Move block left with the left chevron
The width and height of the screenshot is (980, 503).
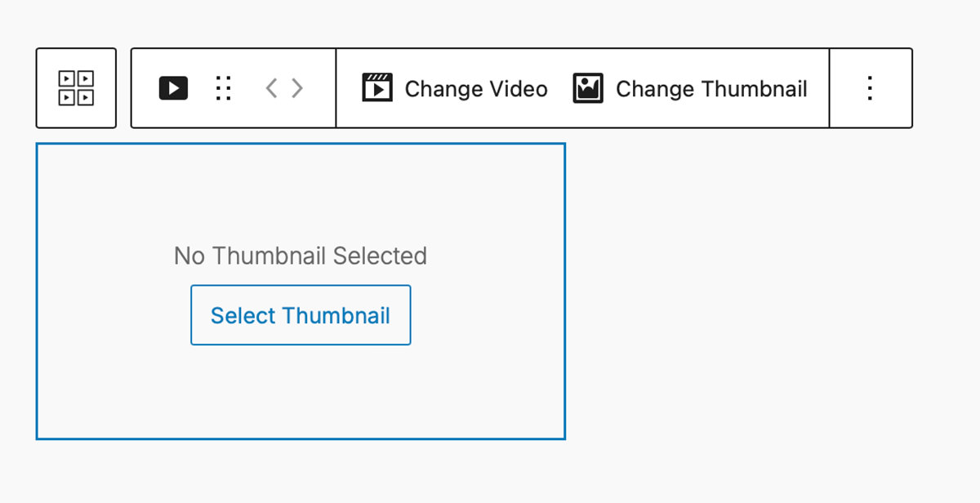[x=272, y=88]
